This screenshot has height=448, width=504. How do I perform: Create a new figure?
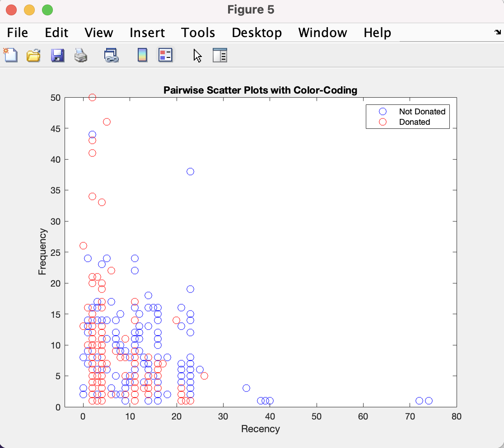tap(10, 55)
